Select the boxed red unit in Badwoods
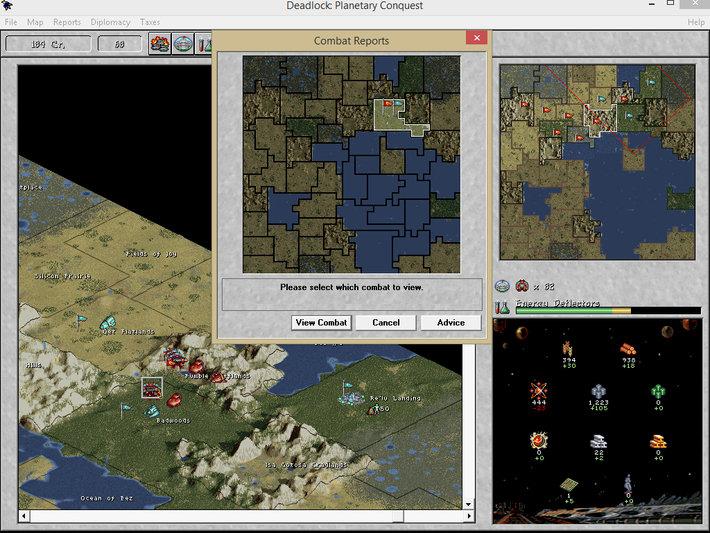 coord(152,388)
